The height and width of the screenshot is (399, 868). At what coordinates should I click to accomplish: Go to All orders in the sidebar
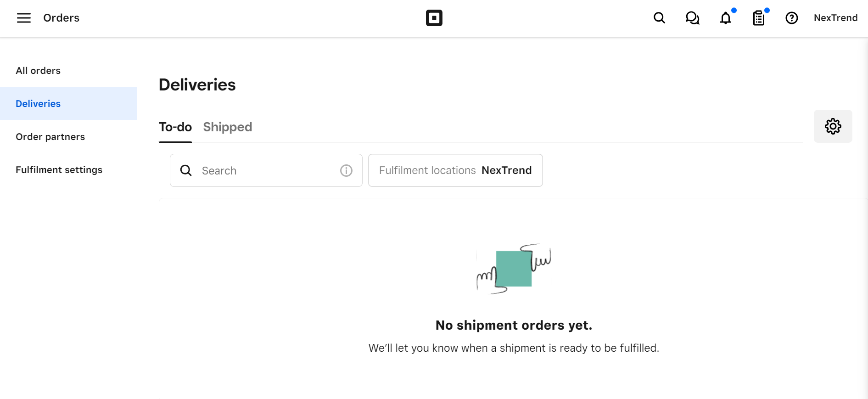38,70
